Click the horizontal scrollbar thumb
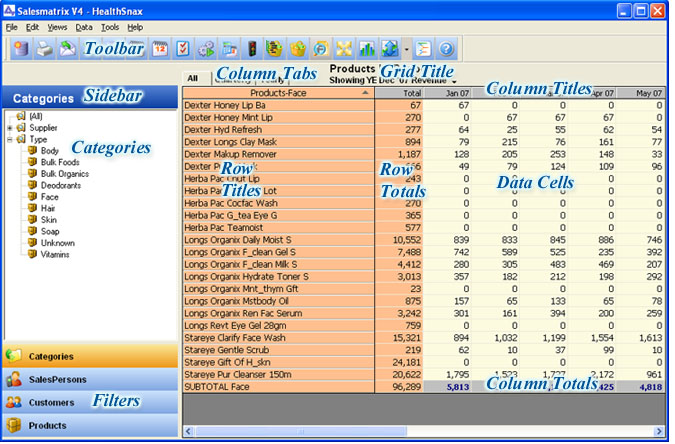Screen dimensions: 675x444 [x=301, y=432]
